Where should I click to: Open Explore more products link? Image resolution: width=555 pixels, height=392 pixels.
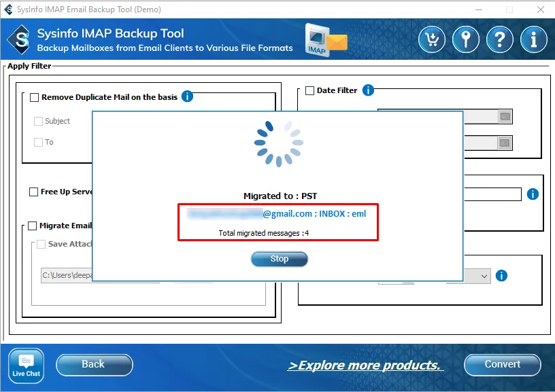pyautogui.click(x=365, y=365)
